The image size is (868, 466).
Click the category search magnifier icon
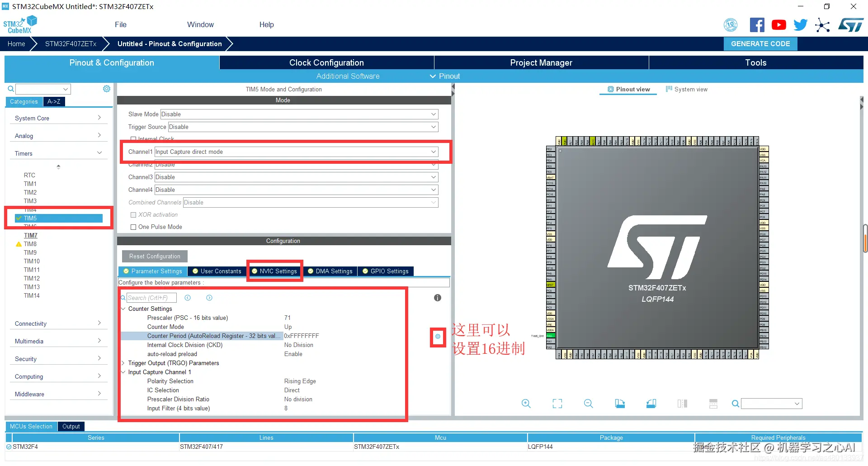pyautogui.click(x=11, y=89)
